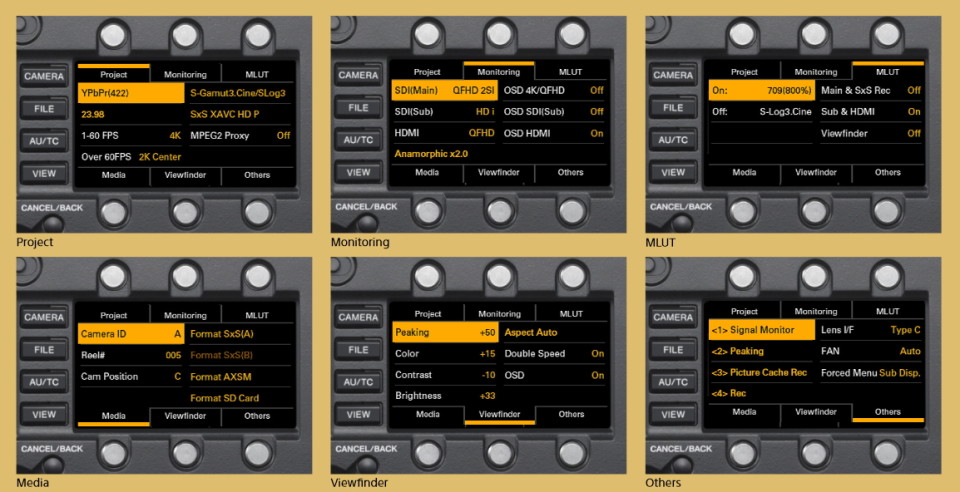Viewport: 960px width, 492px height.
Task: Toggle OSD SDI(Sub) Off setting
Action: [553, 112]
